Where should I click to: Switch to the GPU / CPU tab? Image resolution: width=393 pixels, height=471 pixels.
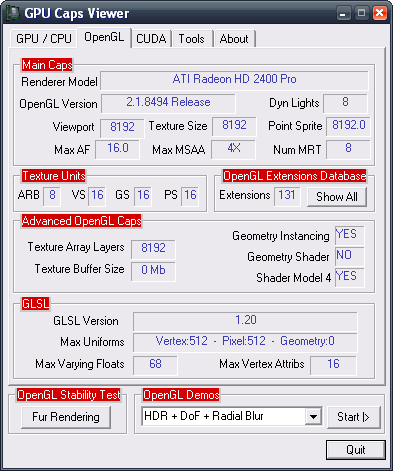tap(44, 39)
